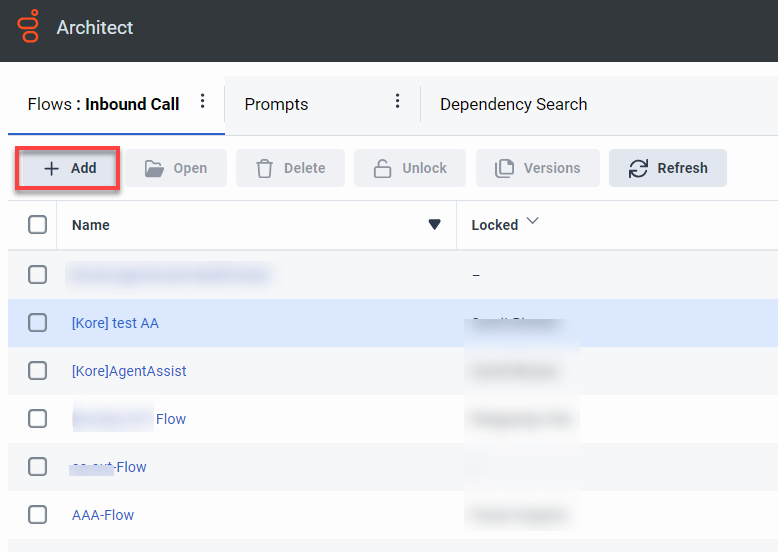The width and height of the screenshot is (778, 552).
Task: Open Versions from the toolbar
Action: point(538,168)
